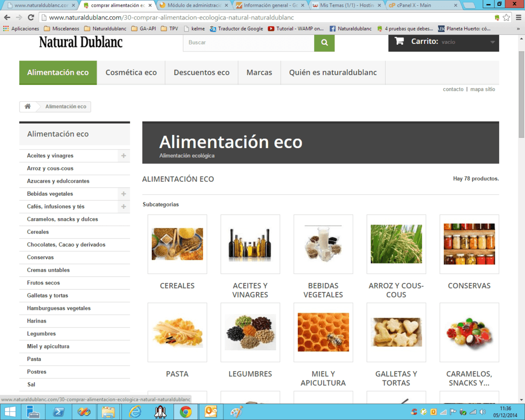
Task: Click the volume speaker tray icon
Action: [x=483, y=412]
